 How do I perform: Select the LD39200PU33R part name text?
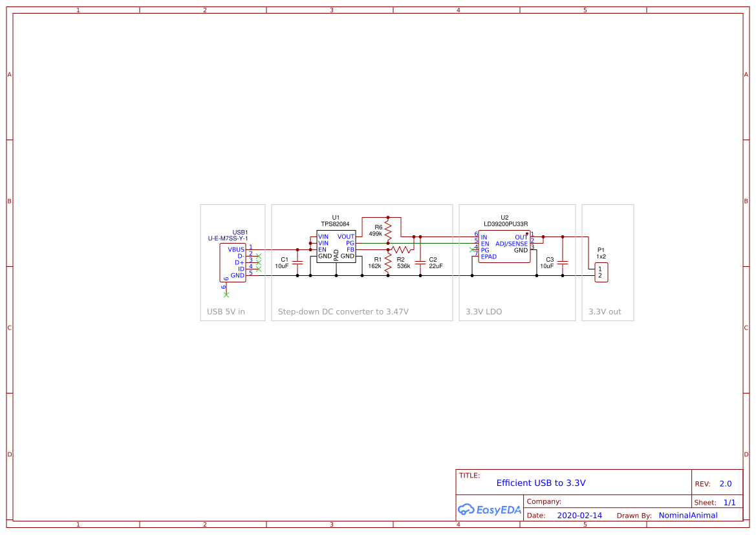[x=506, y=224]
